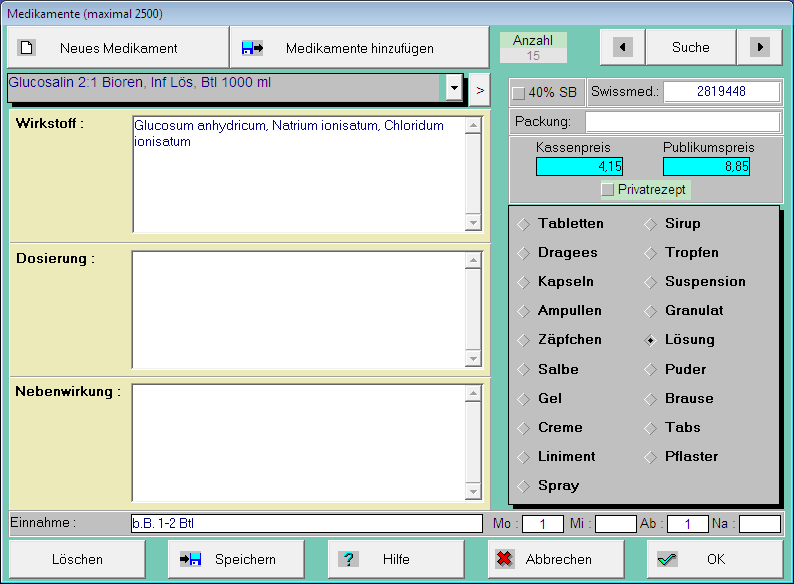Viewport: 794px width, 584px height.
Task: Toggle the Privatrezept checkbox
Action: [607, 190]
